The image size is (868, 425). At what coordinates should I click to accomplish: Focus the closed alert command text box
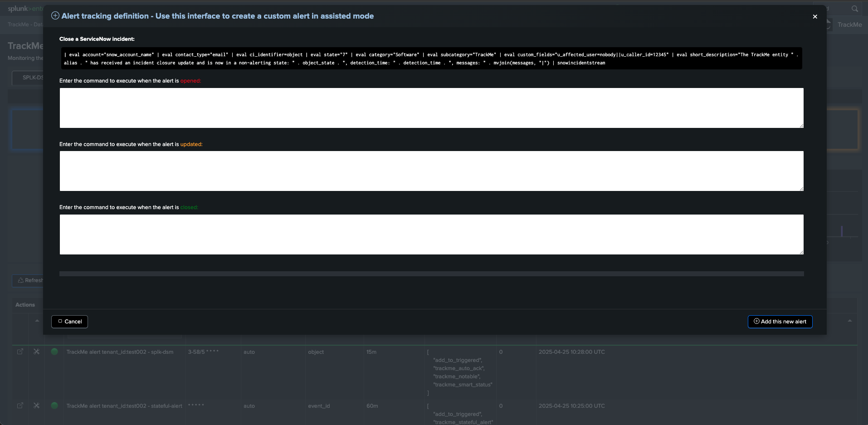tap(431, 234)
